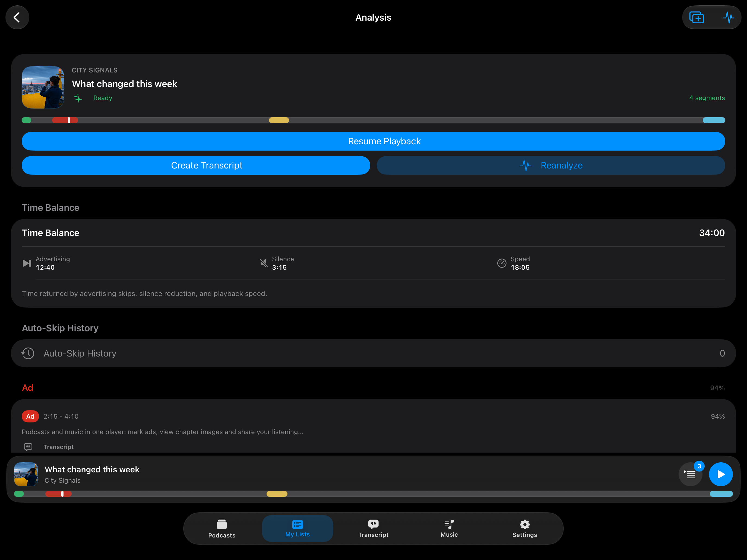Click the Silence value '3:15'
Screen dimensions: 747x560
[279, 267]
